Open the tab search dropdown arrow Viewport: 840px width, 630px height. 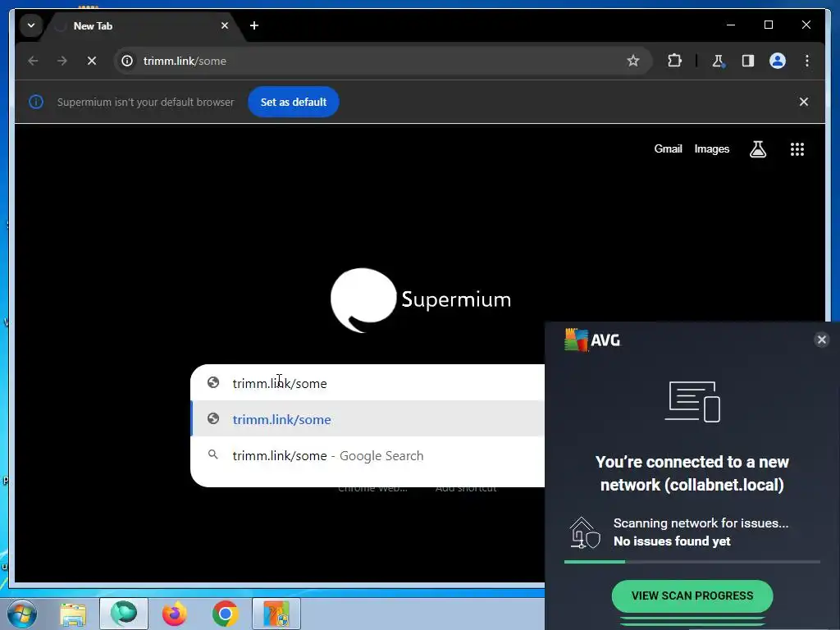pos(31,25)
